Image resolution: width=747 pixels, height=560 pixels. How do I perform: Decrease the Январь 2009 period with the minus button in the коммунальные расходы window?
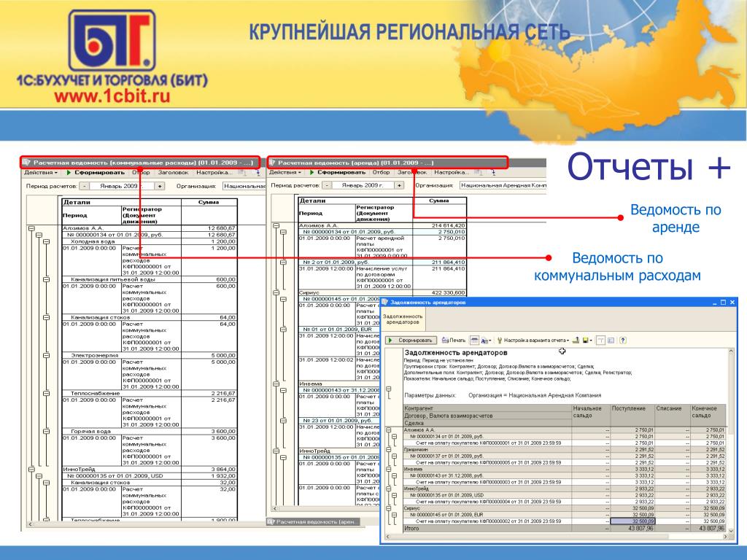(84, 186)
